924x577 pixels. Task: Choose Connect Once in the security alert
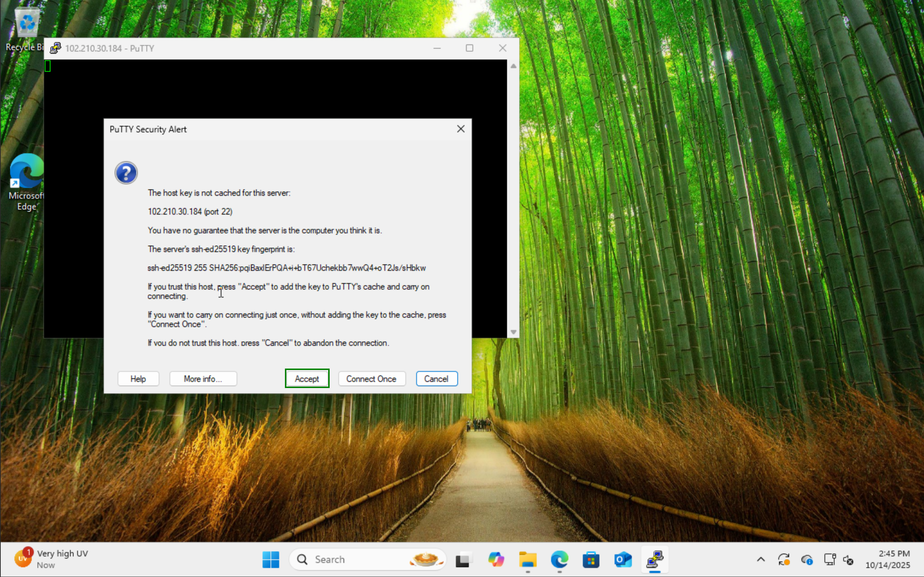click(371, 379)
